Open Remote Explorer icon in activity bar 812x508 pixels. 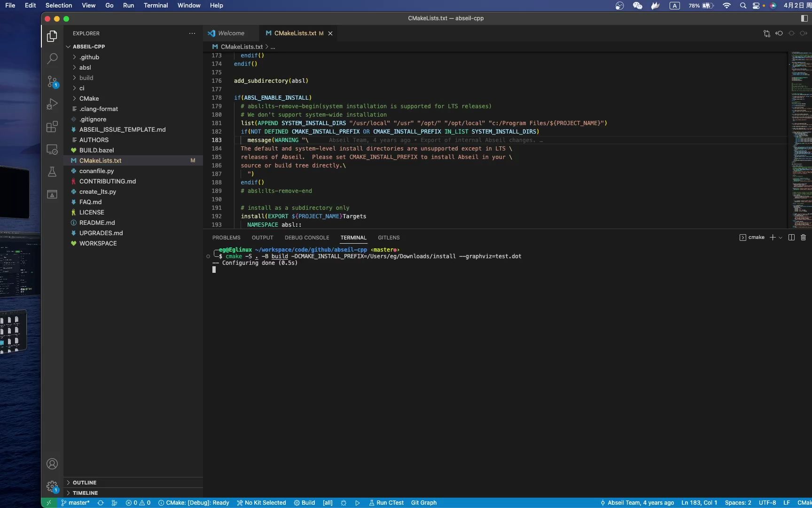(52, 149)
